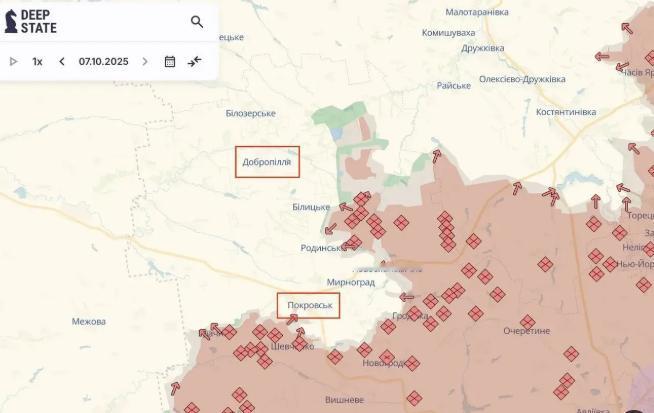
Task: Click the Межова label
Action: (x=88, y=322)
